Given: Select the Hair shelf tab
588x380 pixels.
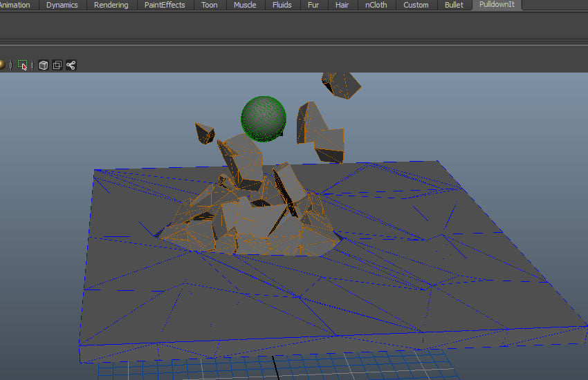Looking at the screenshot, I should (x=342, y=5).
